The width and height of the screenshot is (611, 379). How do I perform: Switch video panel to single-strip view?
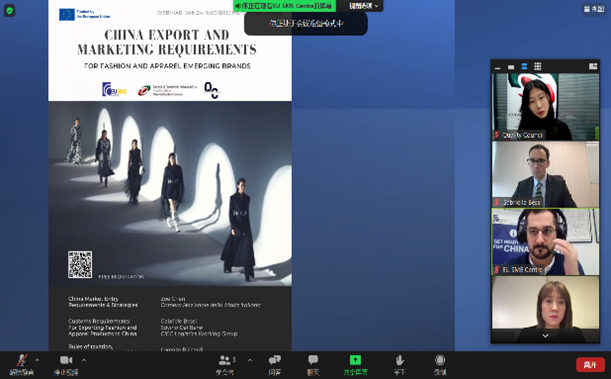(x=511, y=67)
